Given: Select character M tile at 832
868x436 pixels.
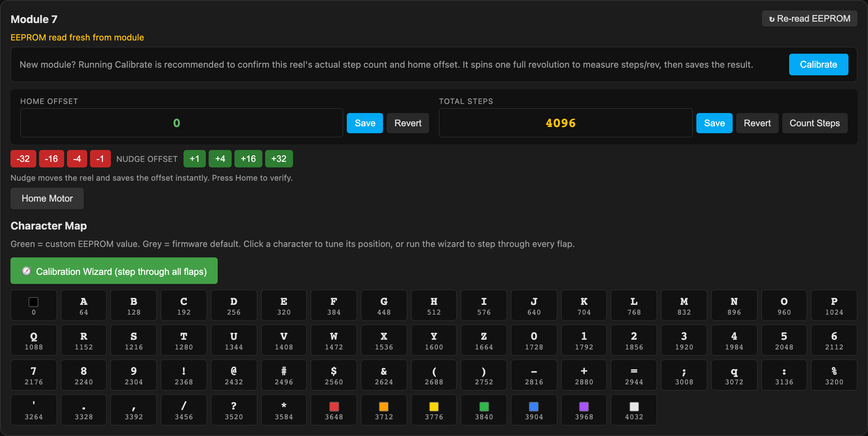Looking at the screenshot, I should coord(684,305).
